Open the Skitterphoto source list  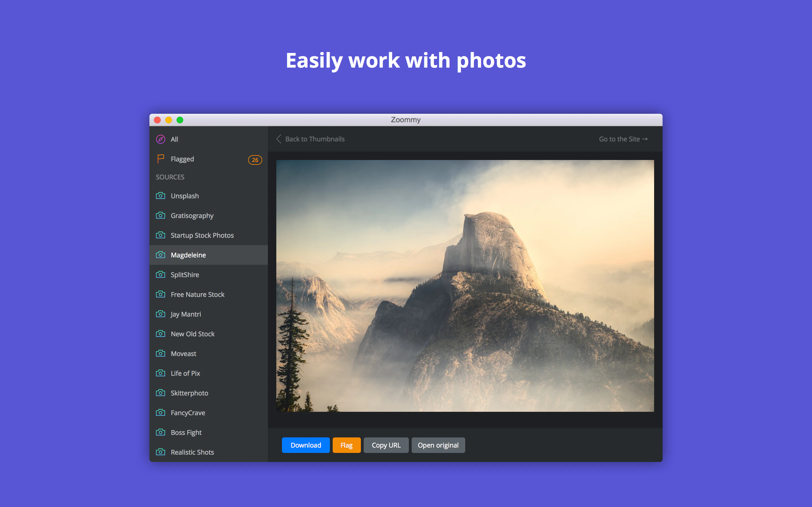189,393
